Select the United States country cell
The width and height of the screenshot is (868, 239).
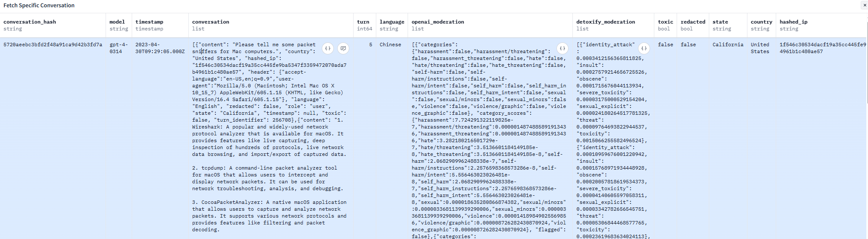coord(760,48)
